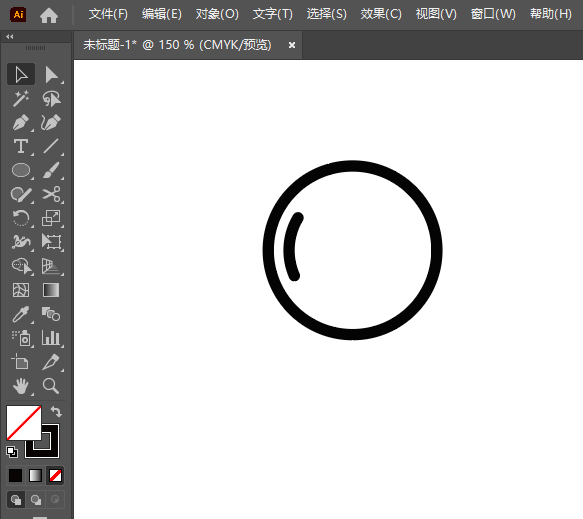Select the Scale tool
Image resolution: width=583 pixels, height=519 pixels.
(x=51, y=218)
